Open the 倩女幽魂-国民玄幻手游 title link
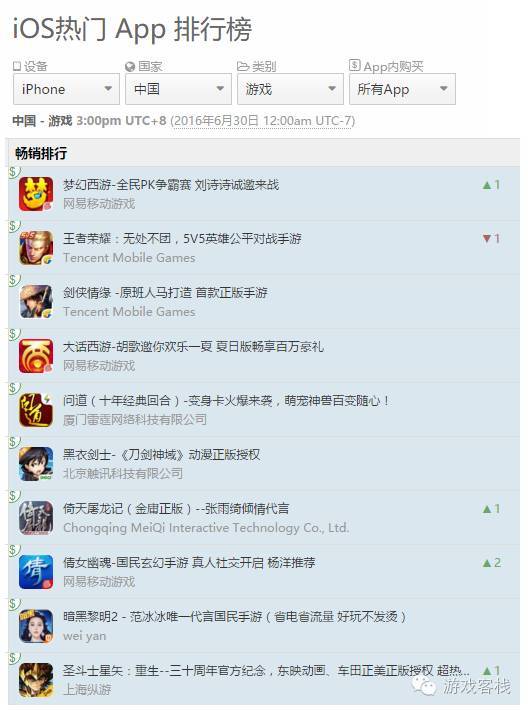Screen dimensions: 528x711 pos(189,562)
